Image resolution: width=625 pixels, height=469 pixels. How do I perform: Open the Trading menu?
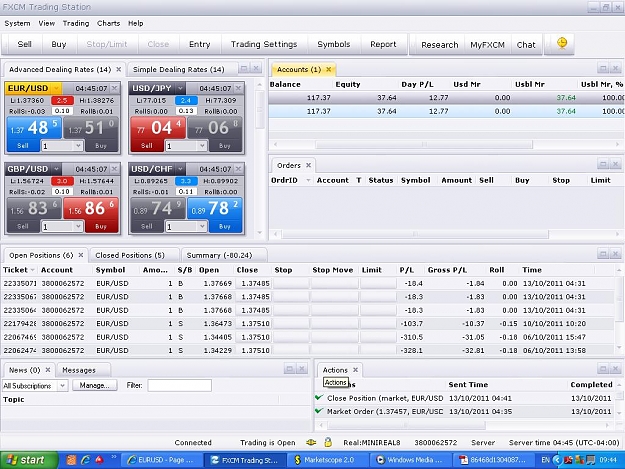[x=76, y=23]
